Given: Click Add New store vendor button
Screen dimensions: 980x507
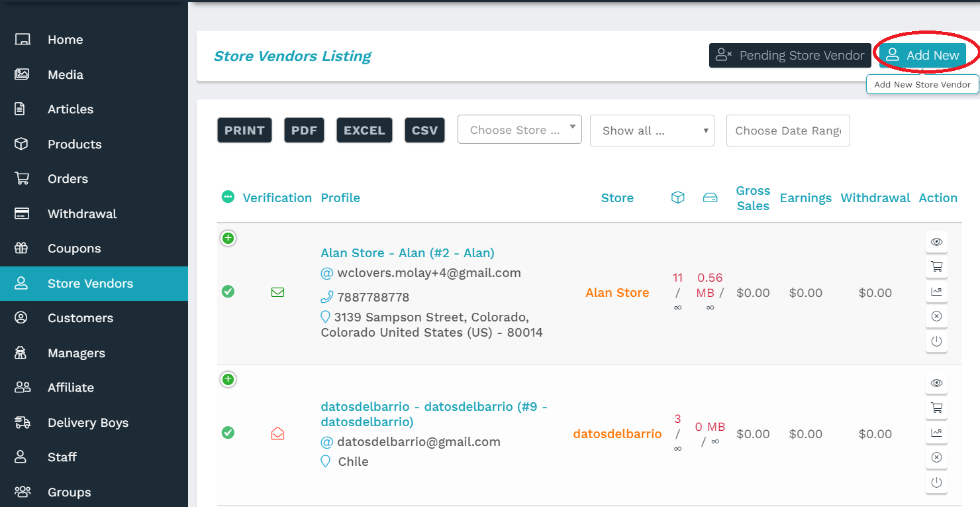Looking at the screenshot, I should point(922,56).
